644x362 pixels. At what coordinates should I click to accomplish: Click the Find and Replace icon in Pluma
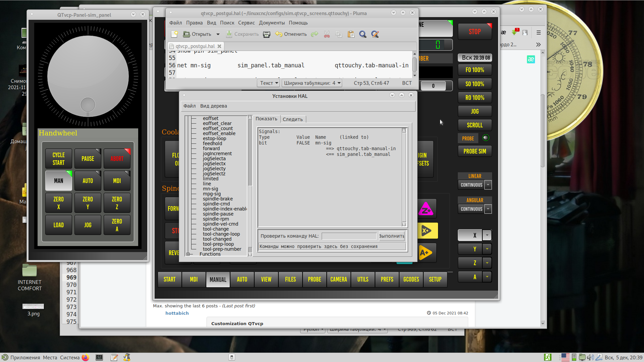375,34
